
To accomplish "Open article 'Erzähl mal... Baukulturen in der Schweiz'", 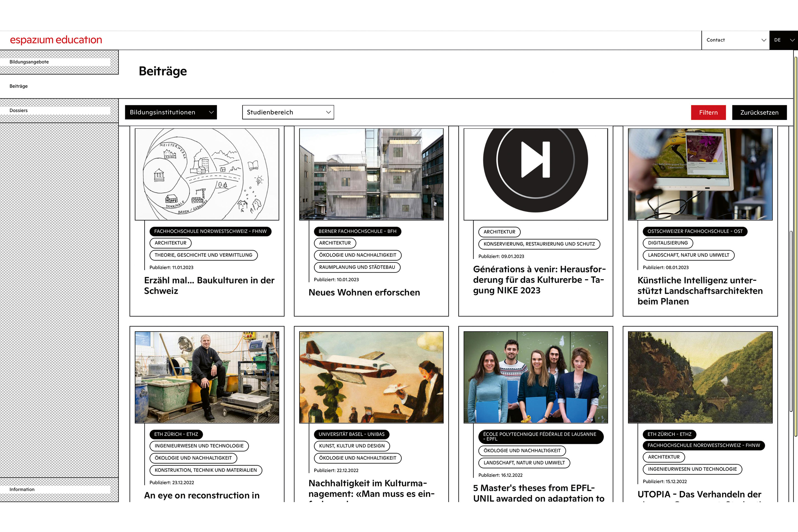I will pyautogui.click(x=209, y=286).
